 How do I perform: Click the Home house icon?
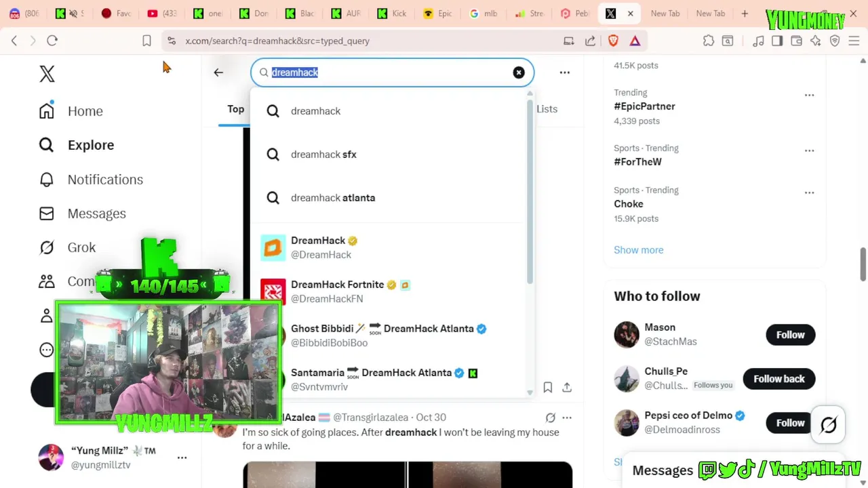(x=46, y=111)
